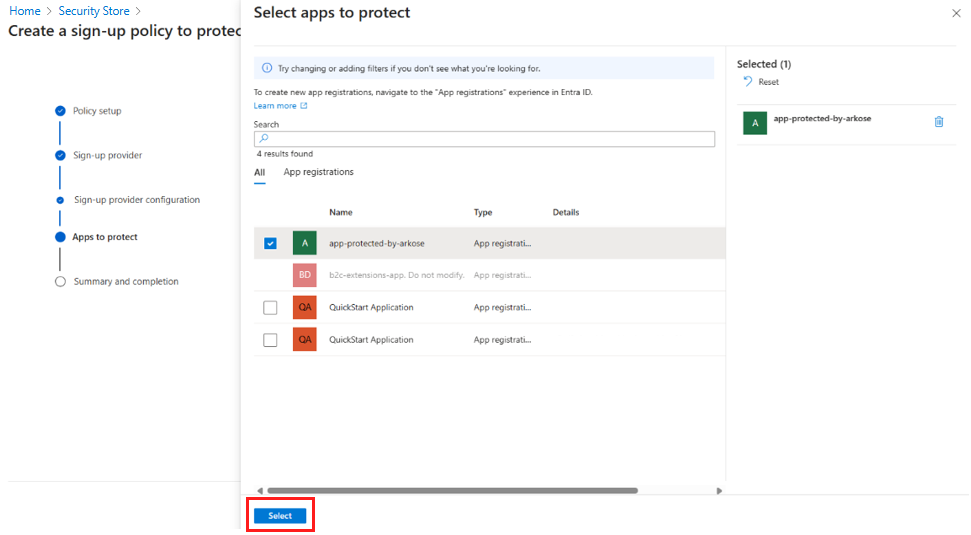
Task: Click the first QuickStart Application name
Action: tap(371, 307)
